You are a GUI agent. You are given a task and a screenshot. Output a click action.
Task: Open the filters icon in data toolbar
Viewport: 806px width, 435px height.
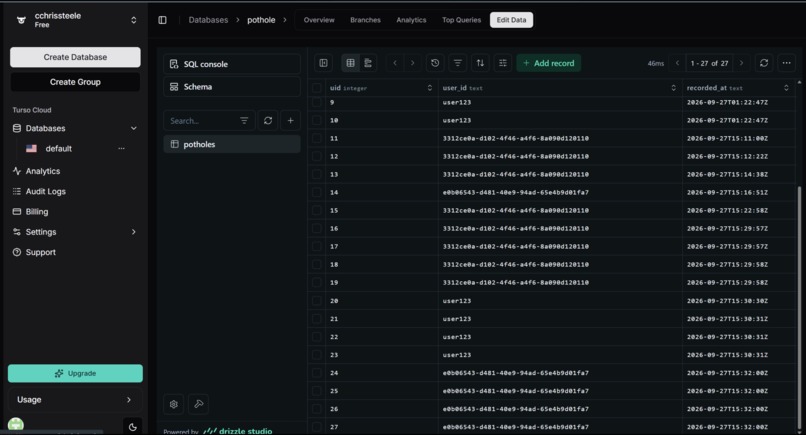pos(457,63)
